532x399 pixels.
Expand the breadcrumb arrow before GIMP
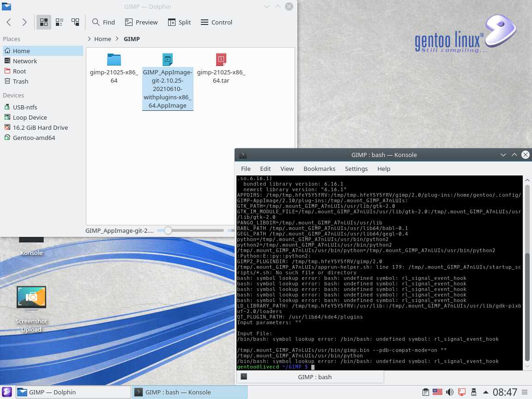117,39
